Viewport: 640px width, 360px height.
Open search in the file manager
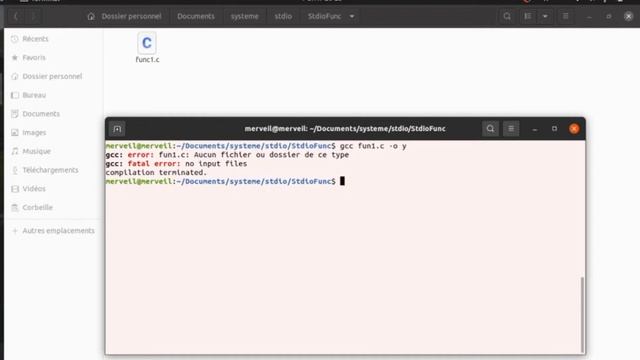pos(507,16)
